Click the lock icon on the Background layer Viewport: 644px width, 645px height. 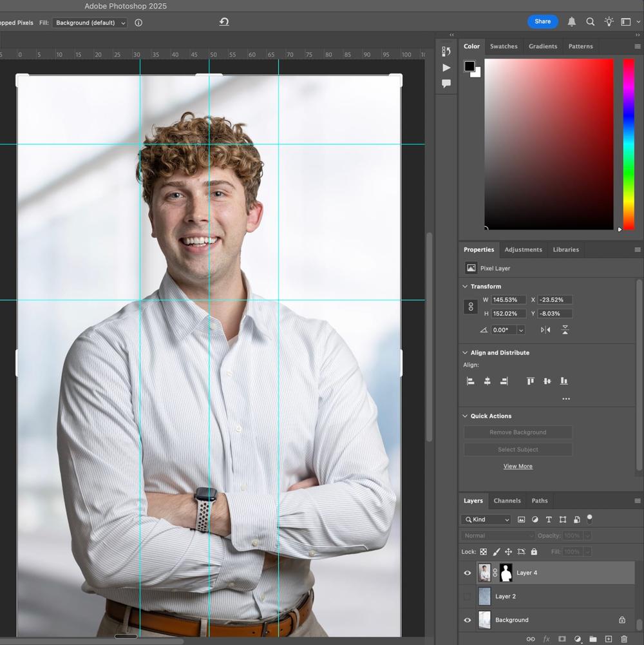(x=622, y=619)
